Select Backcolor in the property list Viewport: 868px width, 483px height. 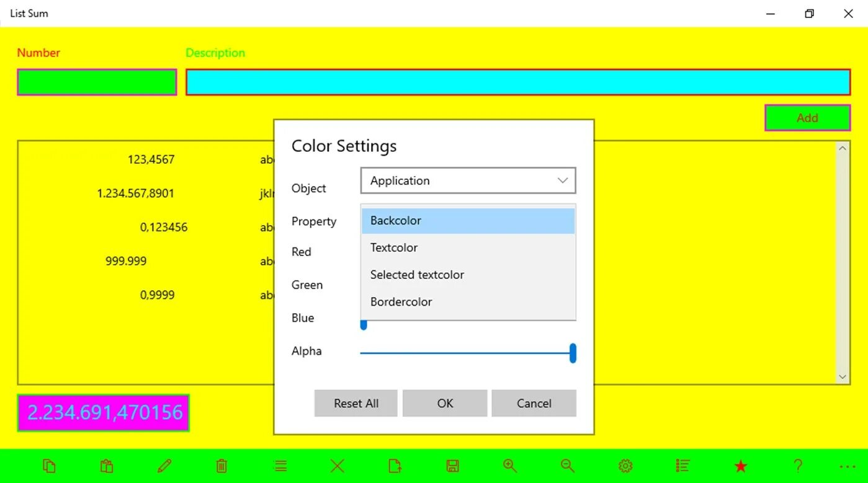click(468, 221)
